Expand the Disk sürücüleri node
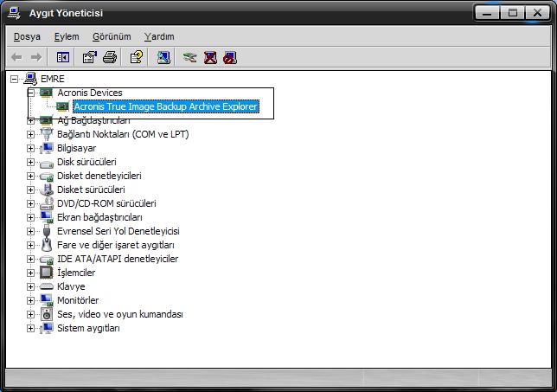557x392 pixels. [30, 162]
